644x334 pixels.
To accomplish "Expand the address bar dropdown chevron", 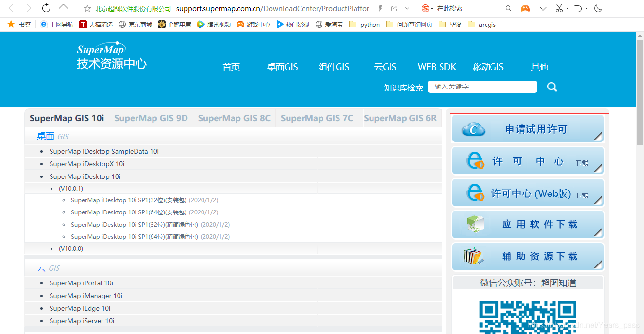I will (x=407, y=8).
